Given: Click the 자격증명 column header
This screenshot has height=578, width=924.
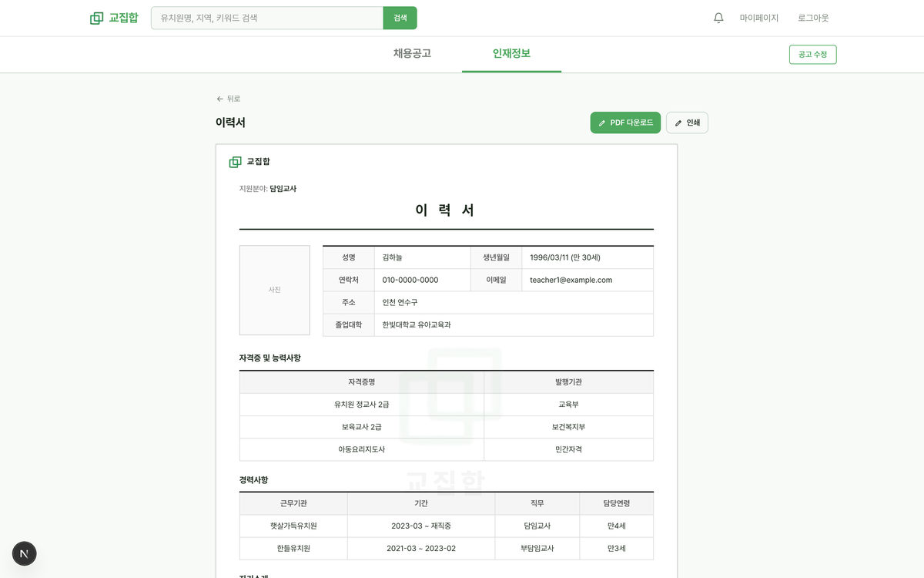Looking at the screenshot, I should click(x=362, y=382).
